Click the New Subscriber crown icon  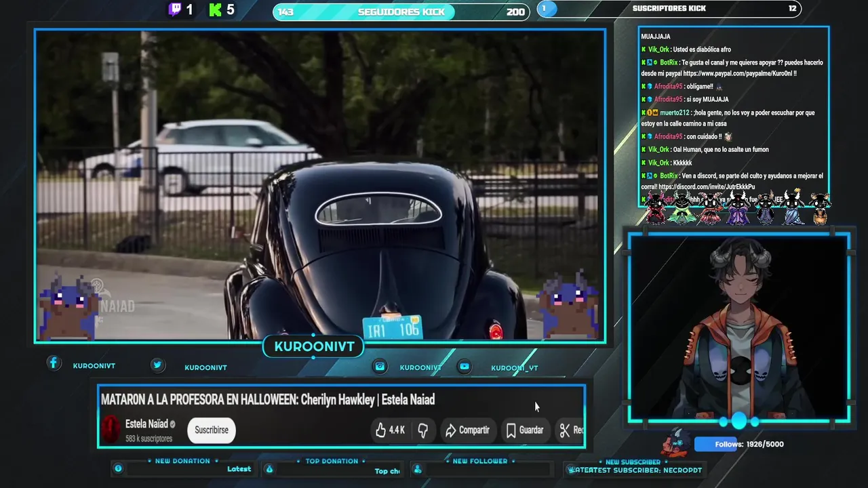[x=572, y=470]
